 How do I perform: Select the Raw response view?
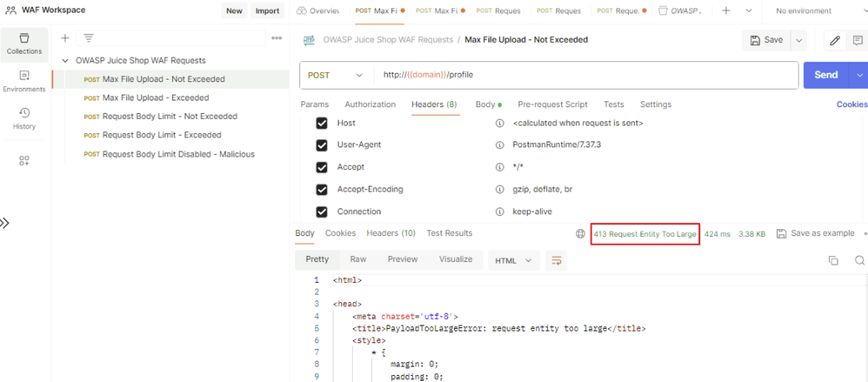(x=358, y=259)
